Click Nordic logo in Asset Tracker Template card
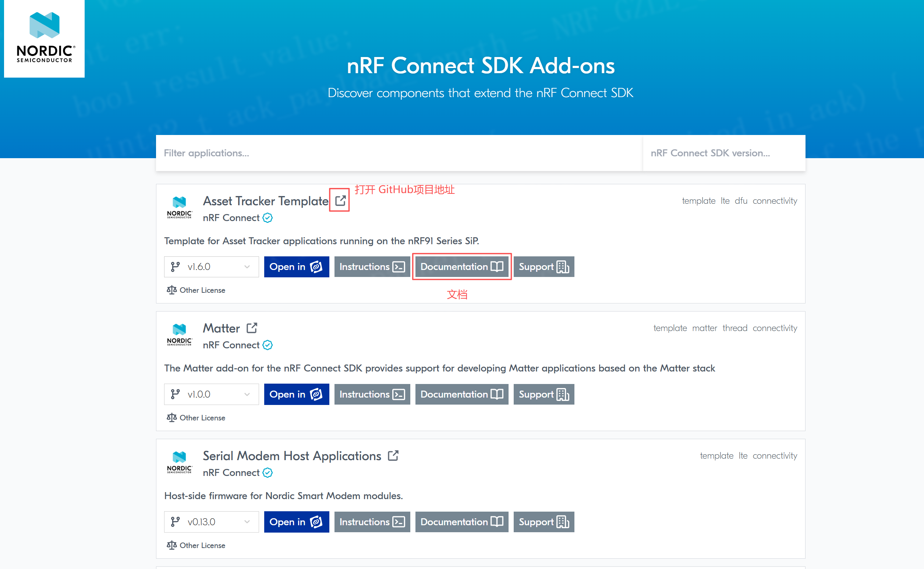This screenshot has width=924, height=569. click(x=180, y=207)
